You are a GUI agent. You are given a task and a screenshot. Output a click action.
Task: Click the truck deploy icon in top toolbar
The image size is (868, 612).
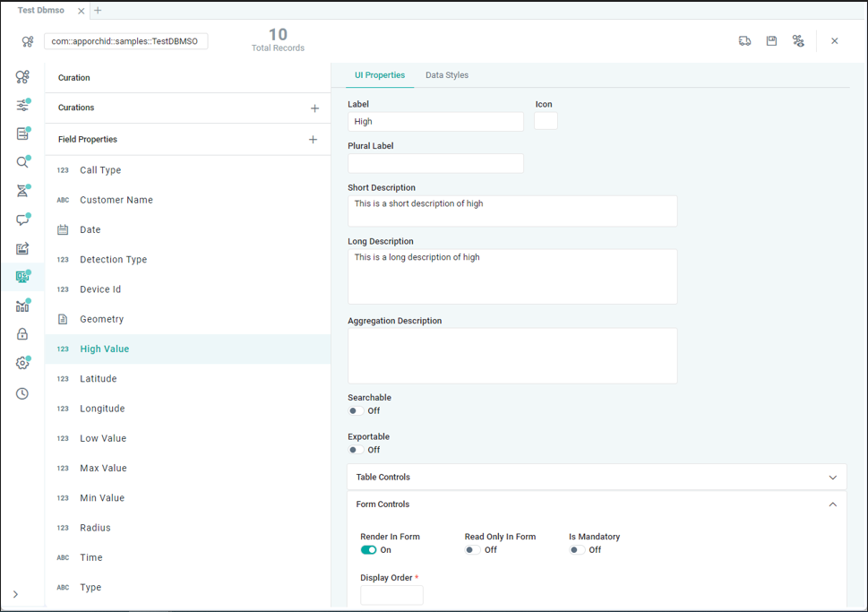[744, 41]
